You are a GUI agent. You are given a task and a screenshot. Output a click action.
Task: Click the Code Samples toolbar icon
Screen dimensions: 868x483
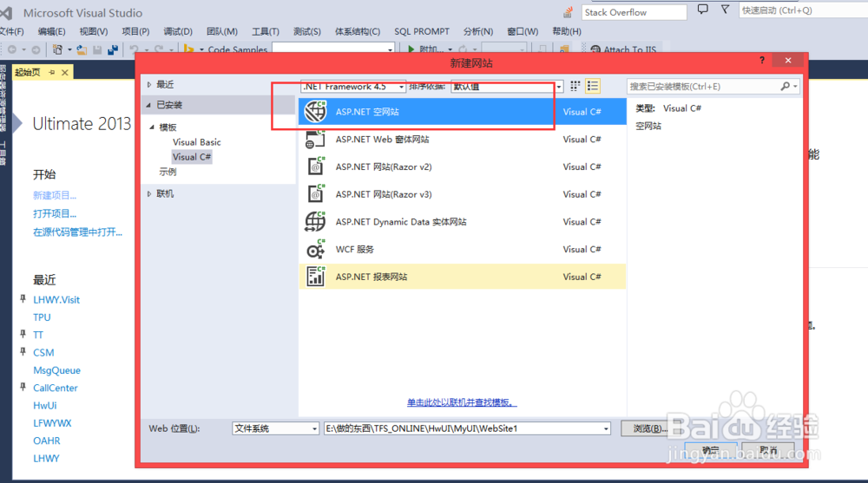188,49
